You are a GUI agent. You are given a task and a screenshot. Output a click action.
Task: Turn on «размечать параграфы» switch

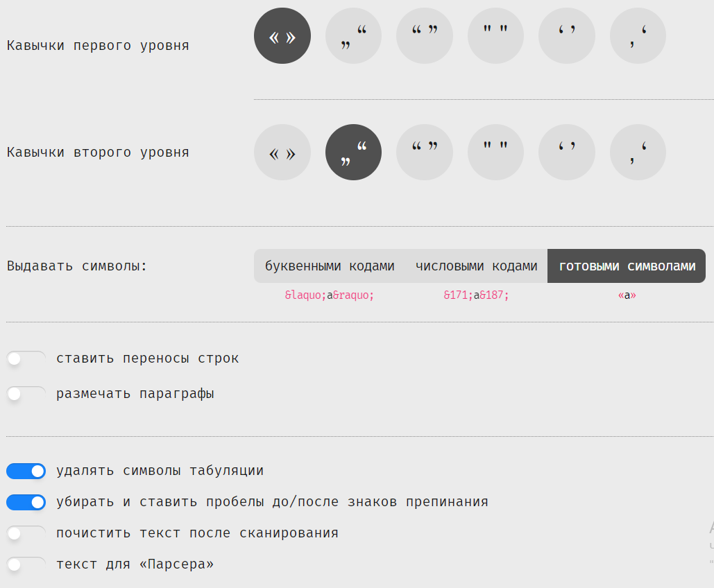(26, 394)
